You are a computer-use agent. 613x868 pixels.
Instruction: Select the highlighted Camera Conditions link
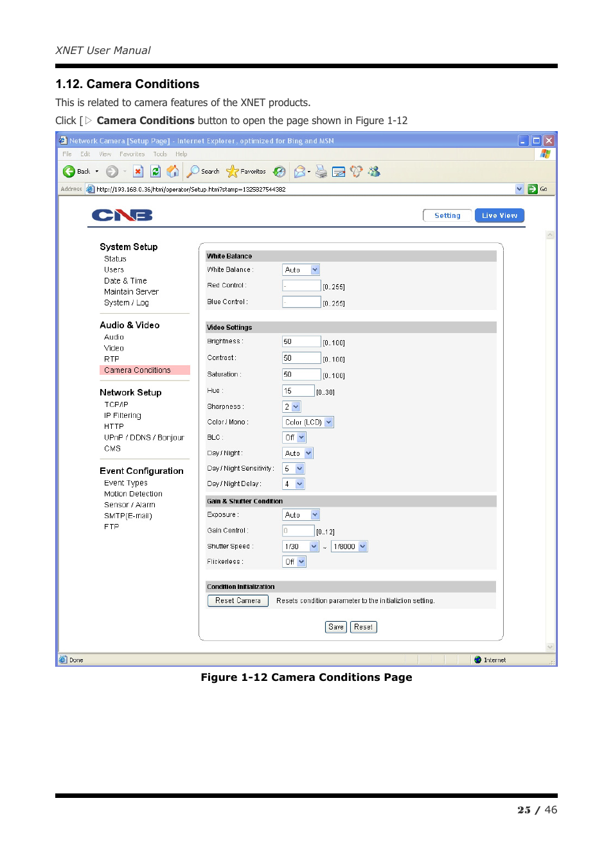click(x=145, y=370)
